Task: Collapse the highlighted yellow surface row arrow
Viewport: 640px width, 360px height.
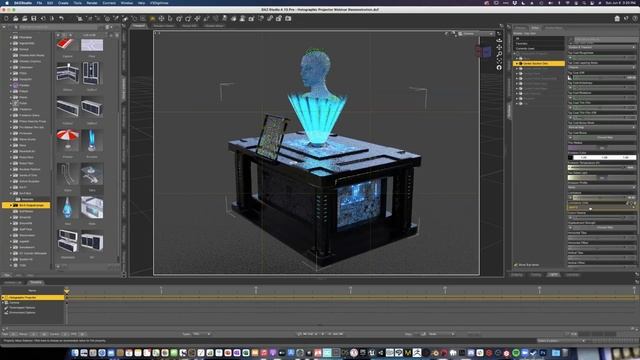Action: [517, 64]
